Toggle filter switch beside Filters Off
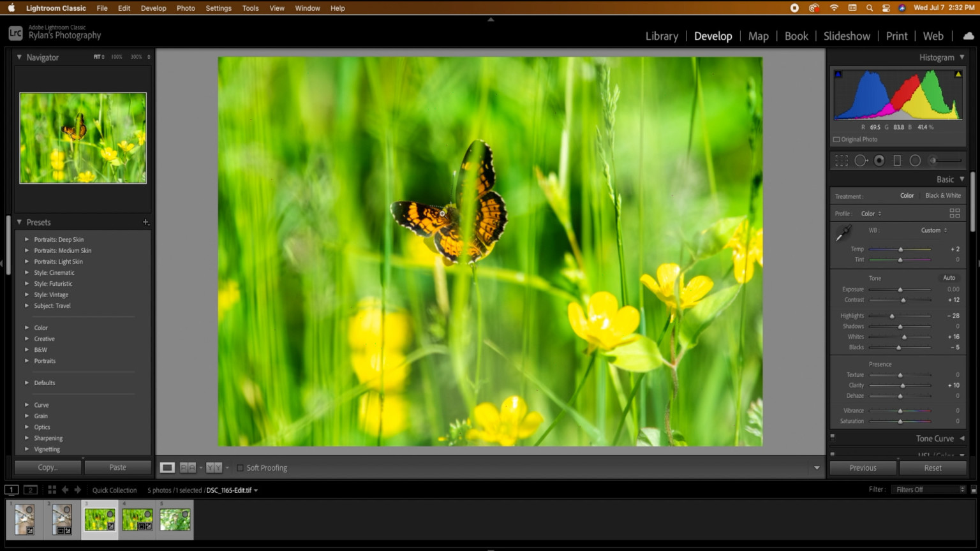 click(974, 490)
